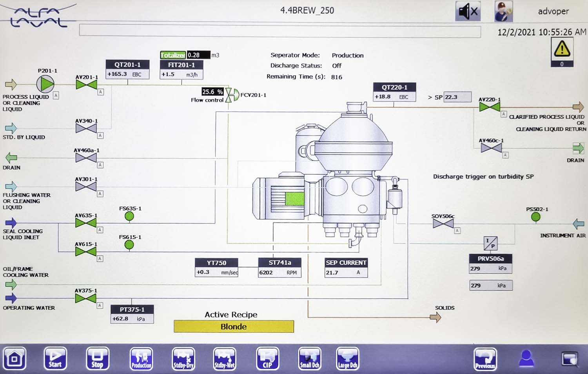Click the green Totalizer label

[x=172, y=55]
